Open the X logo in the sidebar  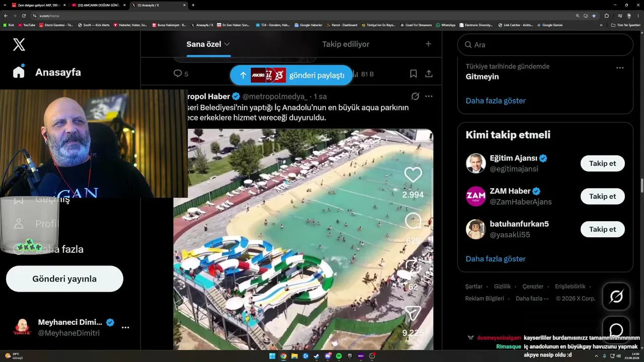point(19,45)
